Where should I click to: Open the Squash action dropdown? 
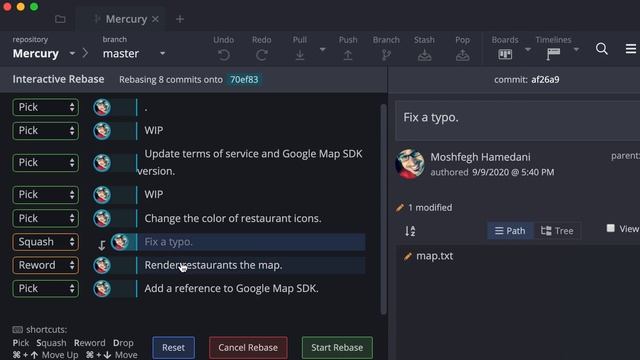(46, 242)
